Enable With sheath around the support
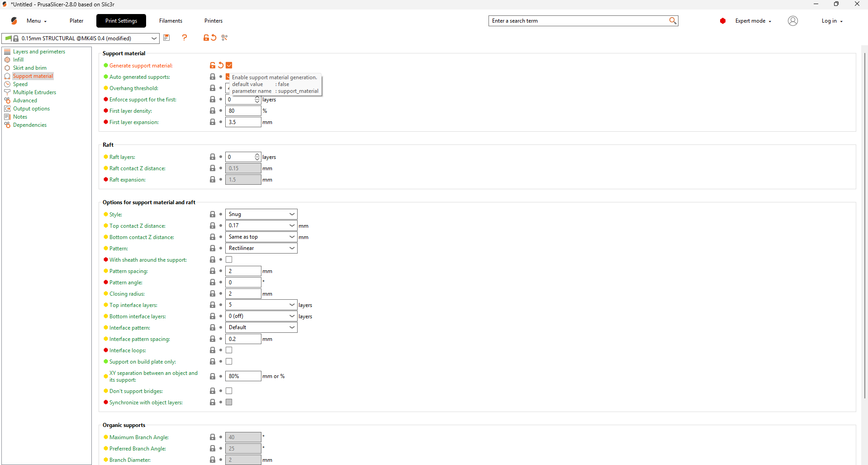 (x=229, y=260)
